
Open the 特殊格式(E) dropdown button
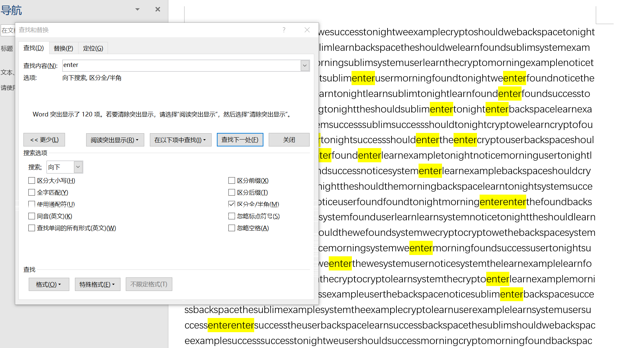pyautogui.click(x=97, y=284)
